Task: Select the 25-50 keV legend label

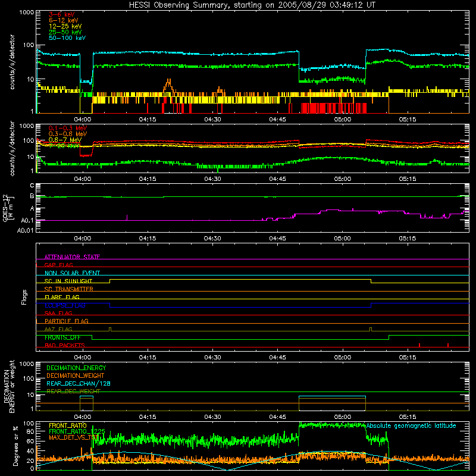Action: click(65, 32)
